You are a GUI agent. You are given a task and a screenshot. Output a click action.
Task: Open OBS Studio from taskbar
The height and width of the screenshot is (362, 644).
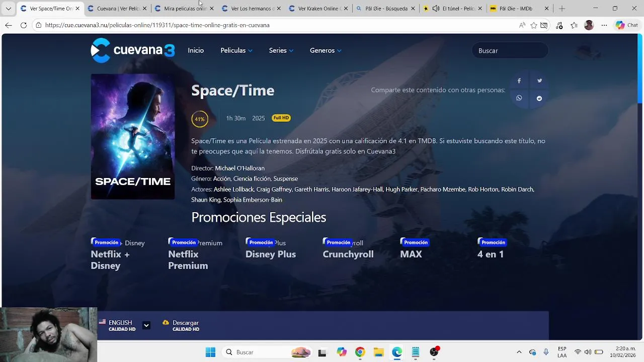[434, 352]
